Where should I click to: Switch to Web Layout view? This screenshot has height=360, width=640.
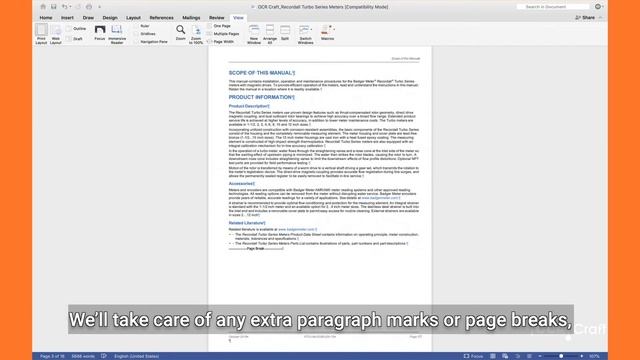click(56, 34)
